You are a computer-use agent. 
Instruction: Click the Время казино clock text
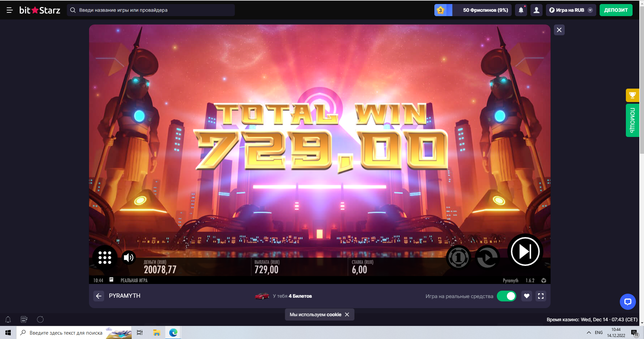point(592,320)
